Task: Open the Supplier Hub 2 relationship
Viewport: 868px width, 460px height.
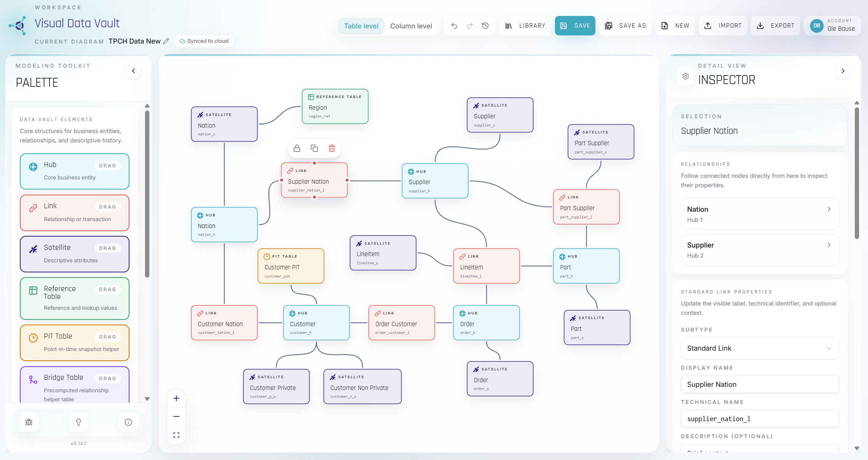Action: point(759,250)
